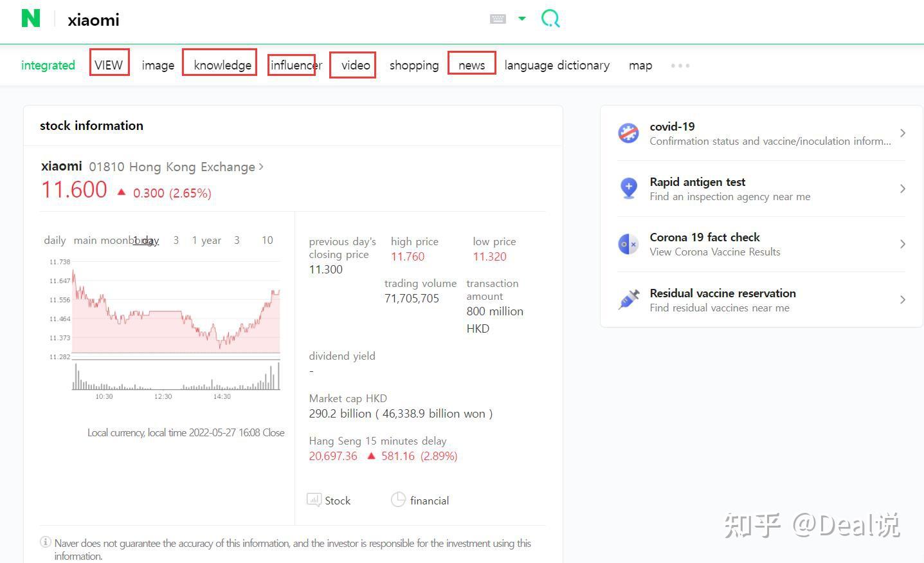Click the trading volume bar chart

click(x=176, y=376)
